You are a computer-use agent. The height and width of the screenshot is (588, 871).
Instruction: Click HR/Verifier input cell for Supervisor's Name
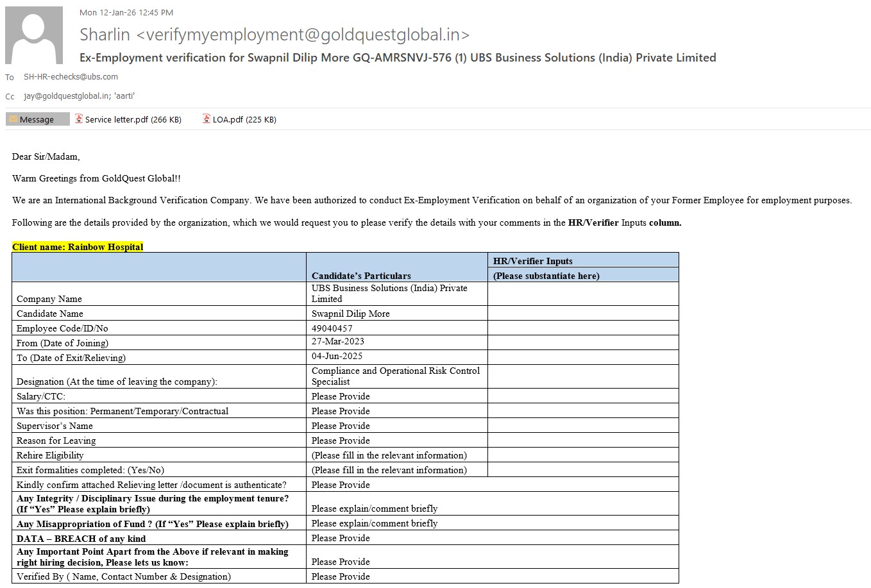click(x=582, y=426)
